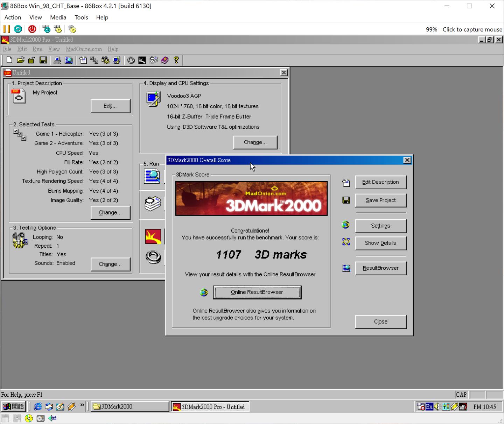504x424 pixels.
Task: Click the Close button in score dialog
Action: [x=381, y=322]
